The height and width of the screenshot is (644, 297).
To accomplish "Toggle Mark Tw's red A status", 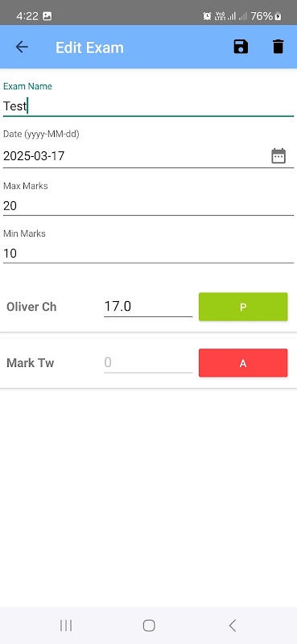I will click(x=243, y=363).
